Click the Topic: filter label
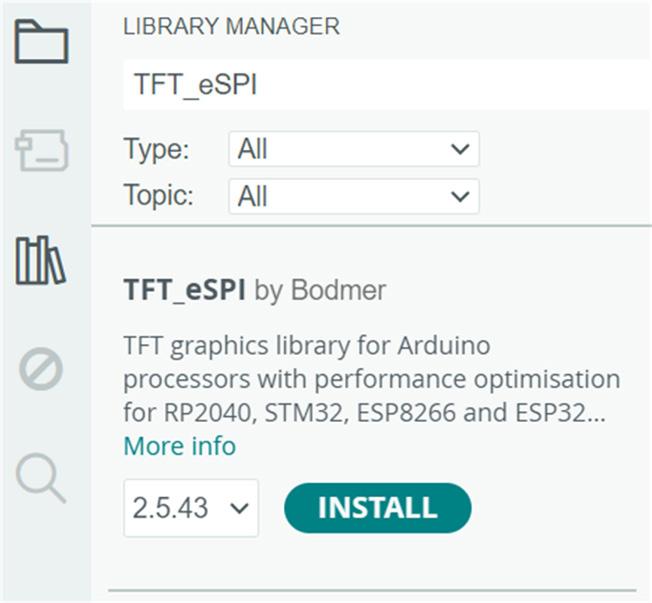The height and width of the screenshot is (603, 652). click(x=159, y=196)
